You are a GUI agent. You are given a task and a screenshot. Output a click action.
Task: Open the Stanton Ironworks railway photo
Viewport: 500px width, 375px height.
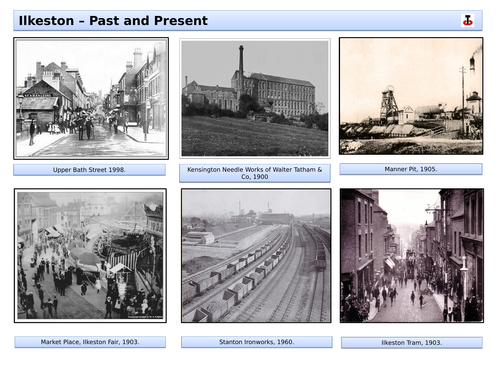click(256, 256)
